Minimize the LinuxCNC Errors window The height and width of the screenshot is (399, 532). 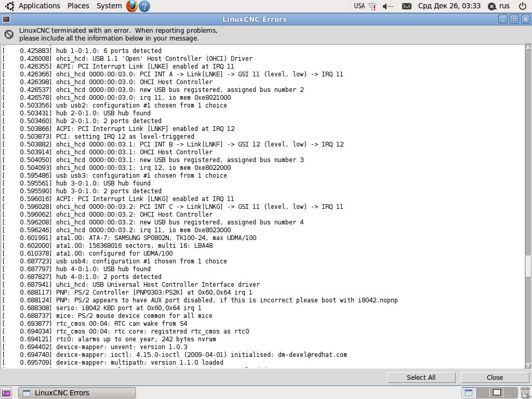tap(503, 19)
